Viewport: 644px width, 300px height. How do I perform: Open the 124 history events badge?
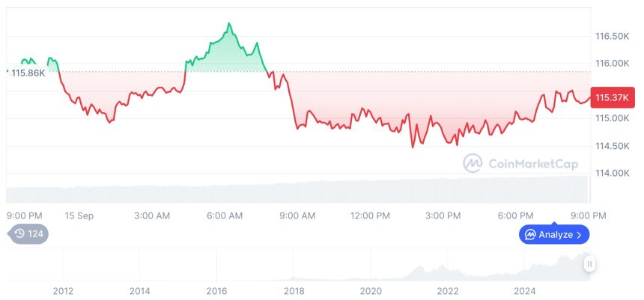click(28, 233)
